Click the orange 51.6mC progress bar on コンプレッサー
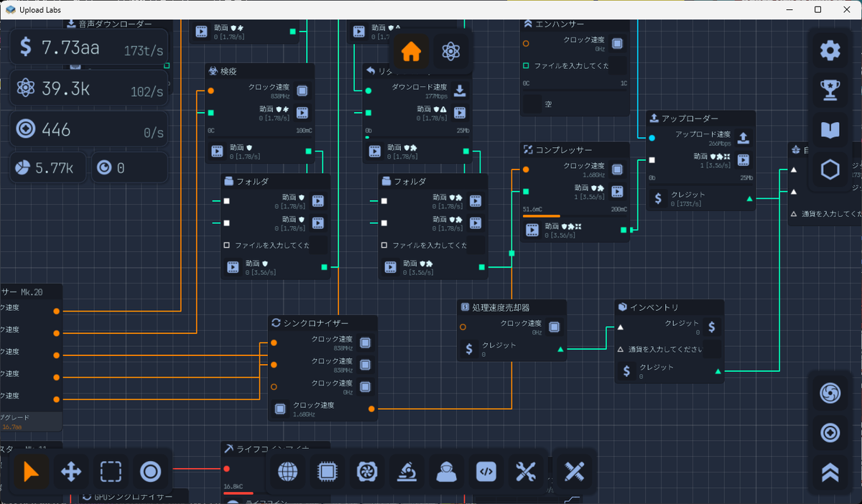This screenshot has height=504, width=862. (x=542, y=215)
